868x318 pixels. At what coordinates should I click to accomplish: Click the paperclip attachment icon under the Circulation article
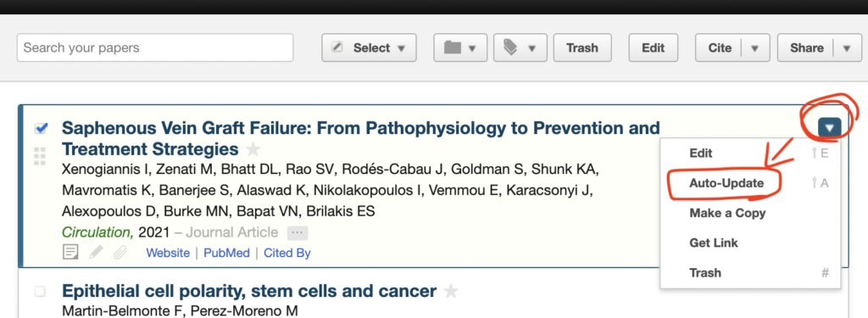pyautogui.click(x=120, y=253)
